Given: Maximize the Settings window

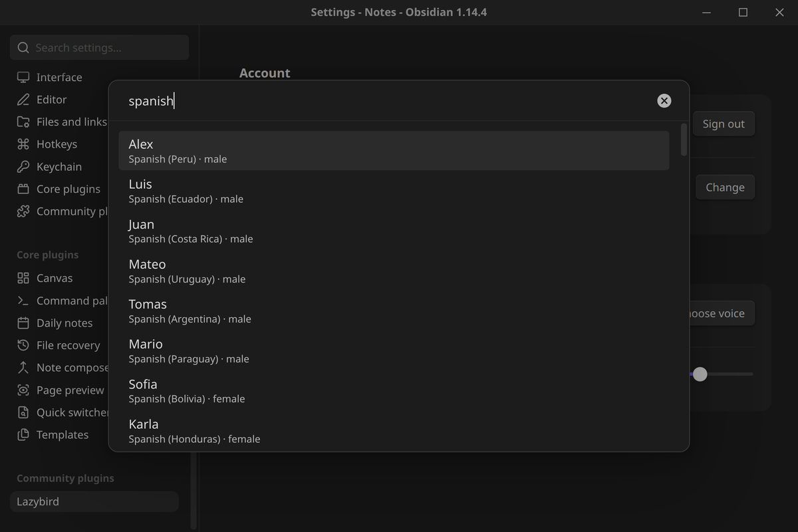Looking at the screenshot, I should [743, 12].
